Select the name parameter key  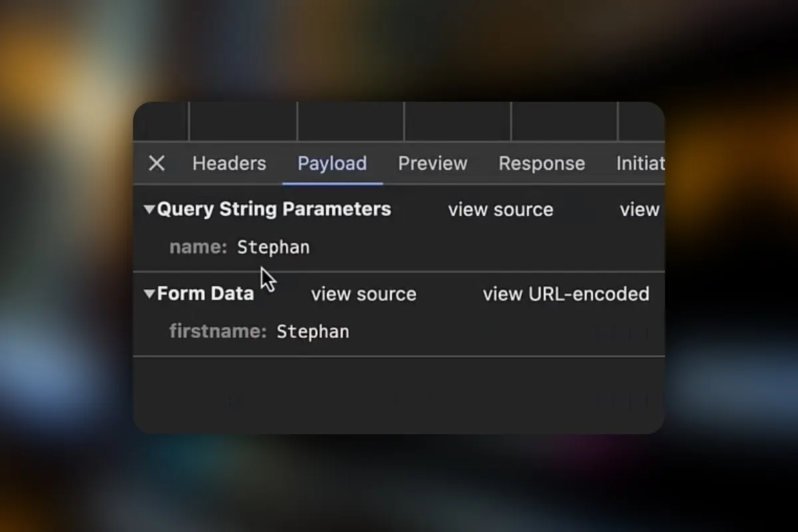(x=198, y=247)
